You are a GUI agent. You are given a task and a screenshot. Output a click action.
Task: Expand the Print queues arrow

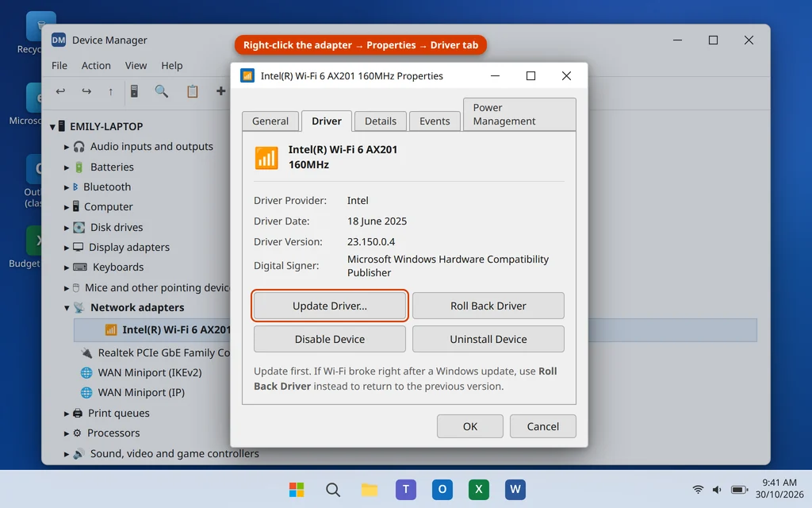(67, 413)
